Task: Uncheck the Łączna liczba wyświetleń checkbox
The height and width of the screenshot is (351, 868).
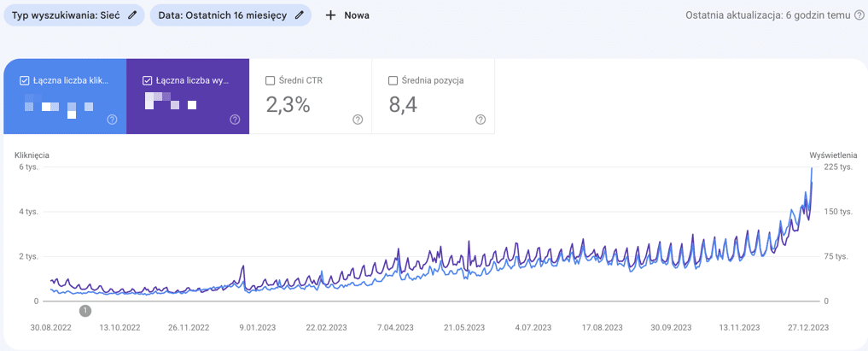Action: (x=148, y=80)
